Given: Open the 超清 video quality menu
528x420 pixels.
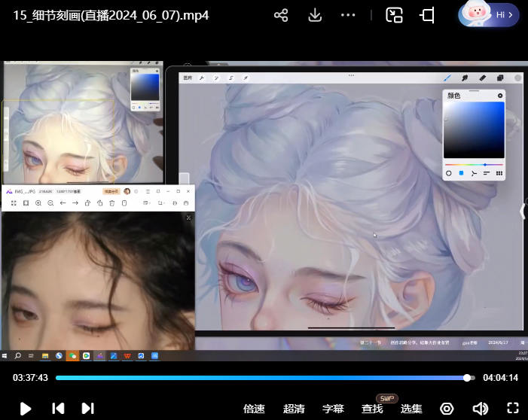Looking at the screenshot, I should tap(294, 409).
